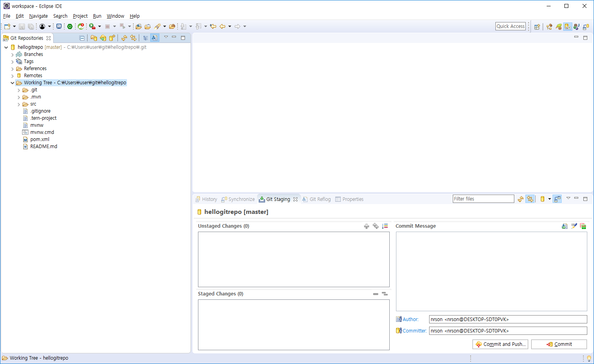This screenshot has height=364, width=594.
Task: Click the Save All toolbar icon
Action: tap(31, 26)
